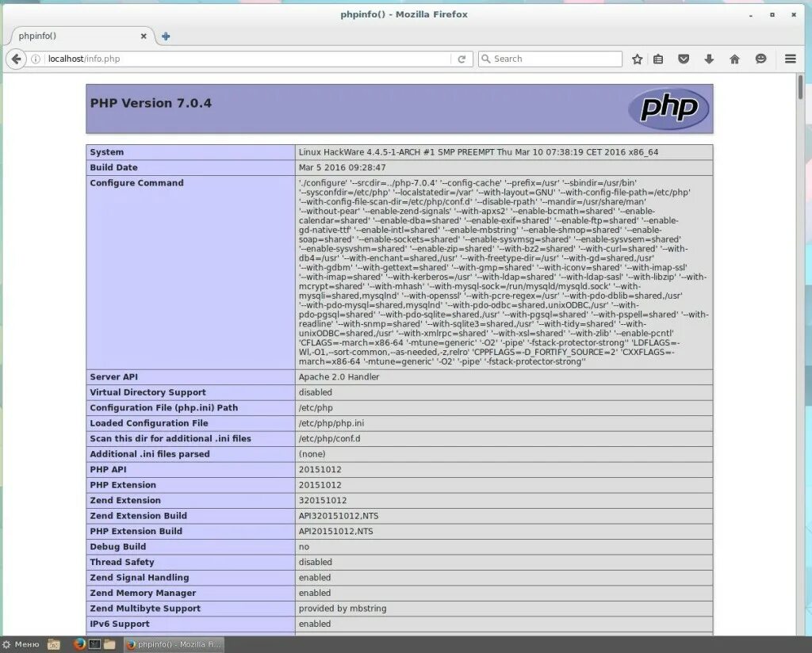Click the PHP logo image
The image size is (812, 653).
click(668, 109)
